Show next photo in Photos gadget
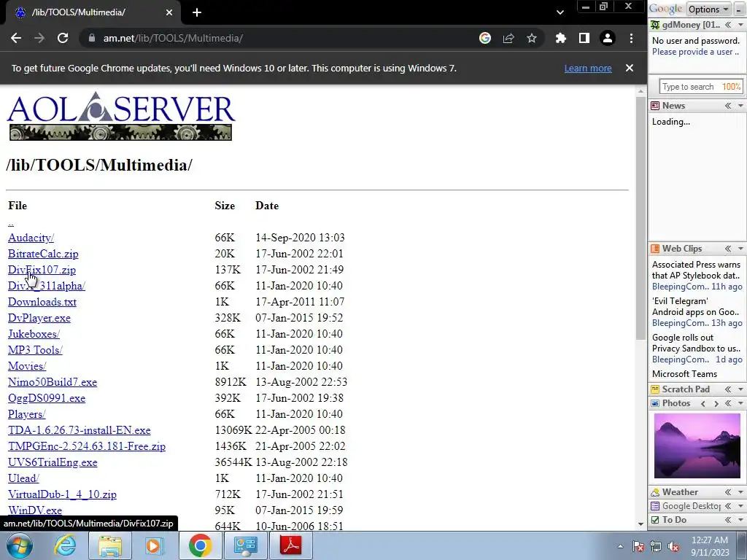Screen dimensions: 747x560 (x=716, y=403)
